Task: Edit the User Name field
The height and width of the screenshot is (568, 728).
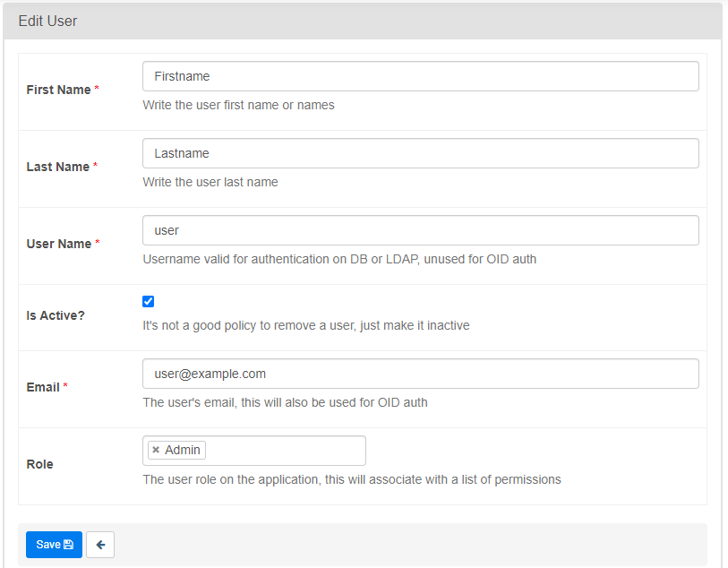Action: 421,230
